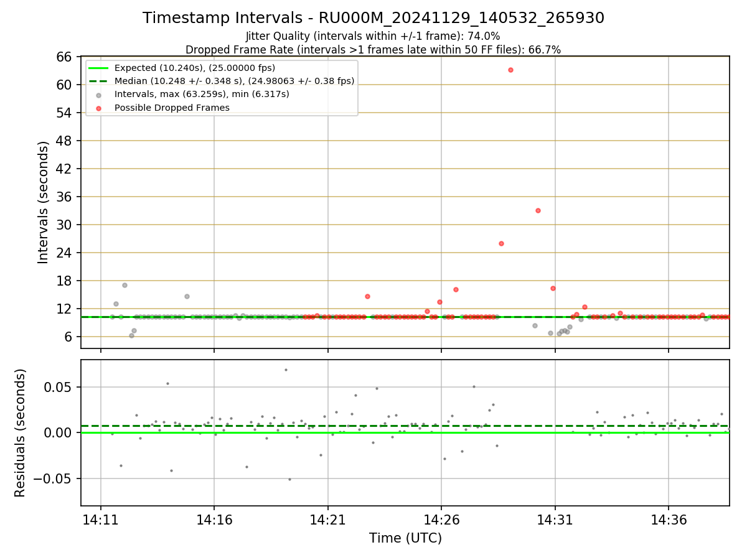The width and height of the screenshot is (747, 560).
Task: Click the 'Intervals (seconds)' y-axis label
Action: (43, 202)
